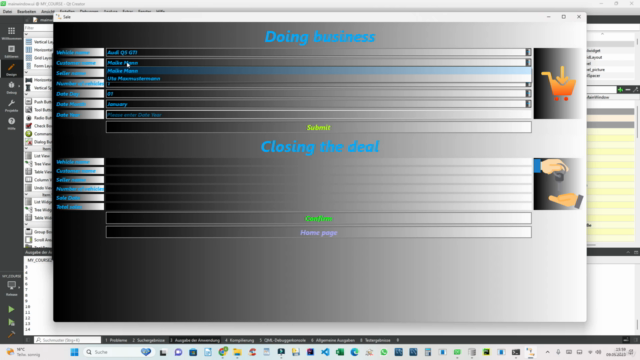Switch to 6 Allgemeine Ausgaben tab
The width and height of the screenshot is (640, 360).
pos(333,340)
